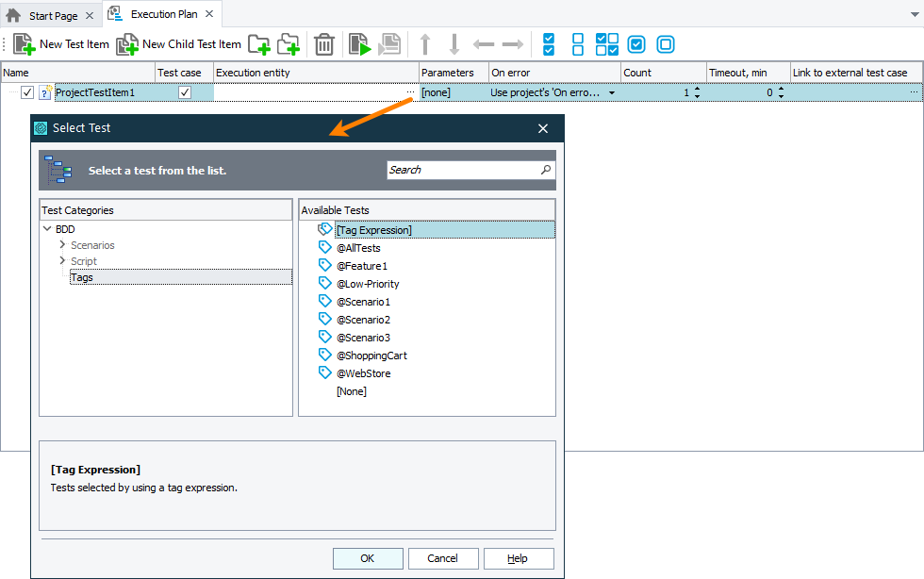This screenshot has height=579, width=924.
Task: Open the On error dropdown
Action: click(x=612, y=92)
